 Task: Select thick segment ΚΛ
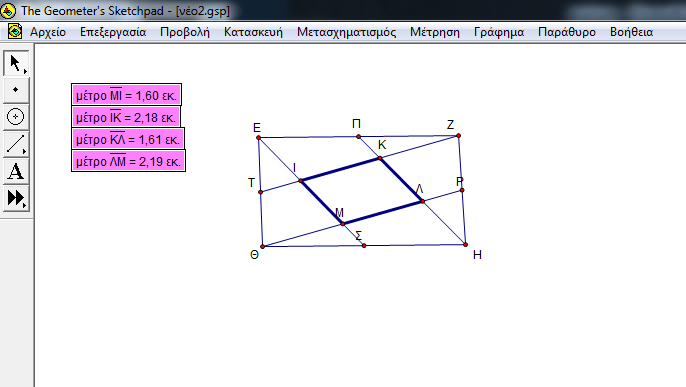[x=402, y=180]
